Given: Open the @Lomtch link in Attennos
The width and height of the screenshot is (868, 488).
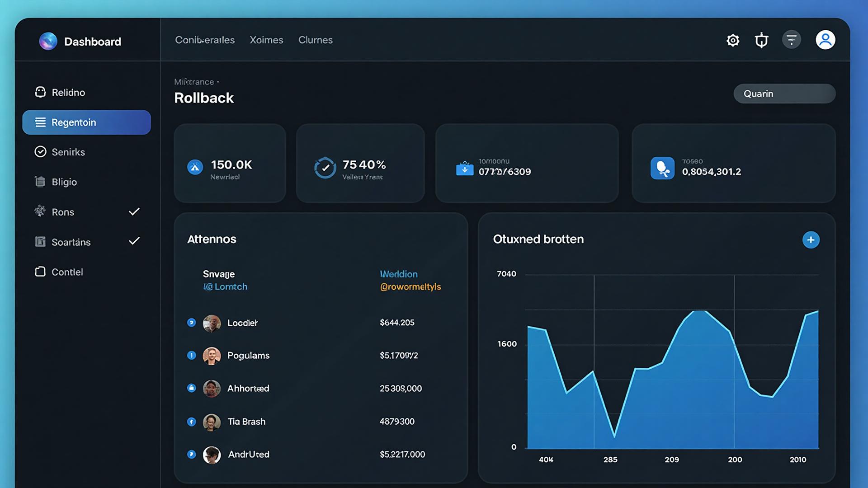Looking at the screenshot, I should pyautogui.click(x=225, y=286).
